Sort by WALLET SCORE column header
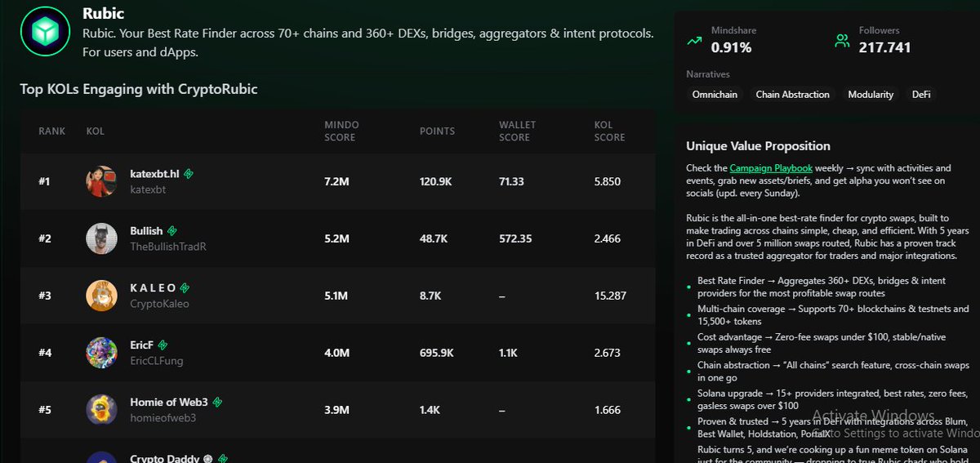 (x=518, y=131)
